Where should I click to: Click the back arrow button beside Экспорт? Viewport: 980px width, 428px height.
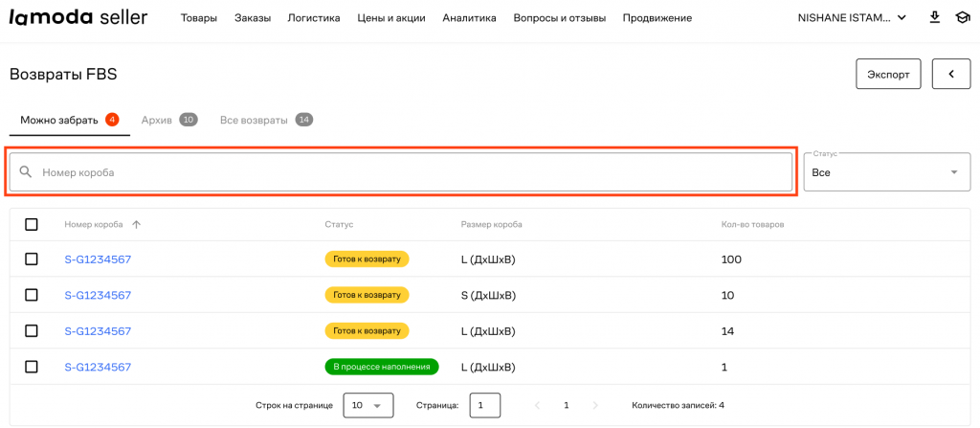click(950, 74)
